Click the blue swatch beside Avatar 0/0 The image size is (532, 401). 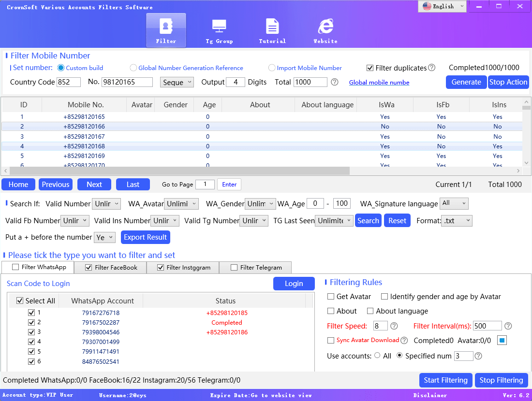tap(502, 340)
